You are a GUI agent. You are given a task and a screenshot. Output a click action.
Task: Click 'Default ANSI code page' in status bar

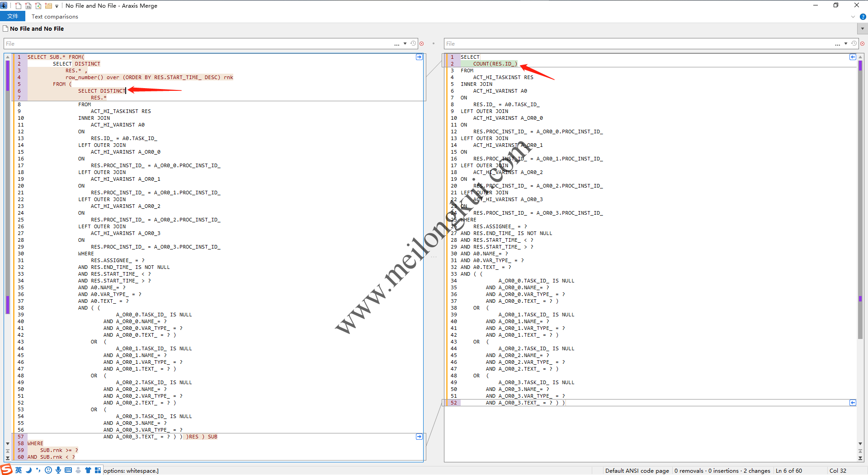(x=637, y=470)
